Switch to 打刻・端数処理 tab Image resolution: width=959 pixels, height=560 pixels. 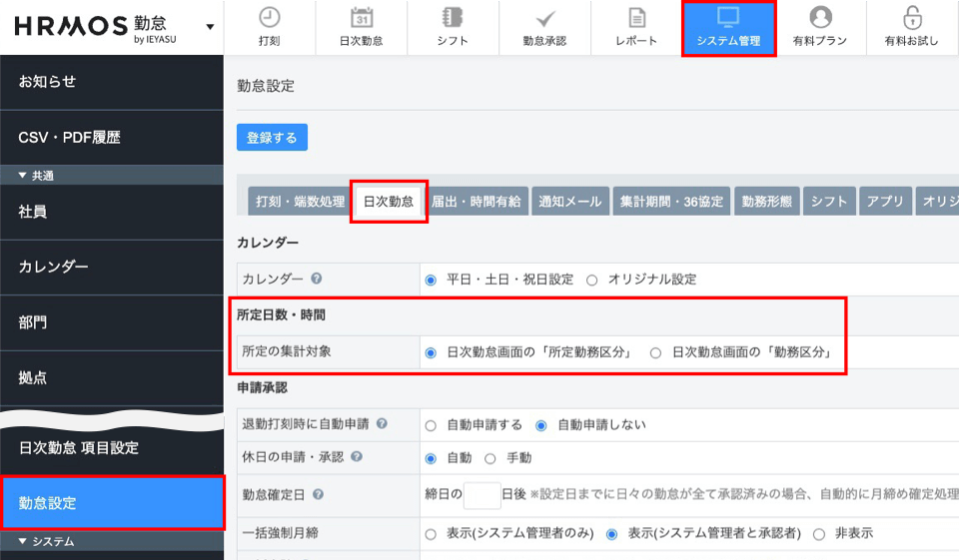tap(300, 202)
